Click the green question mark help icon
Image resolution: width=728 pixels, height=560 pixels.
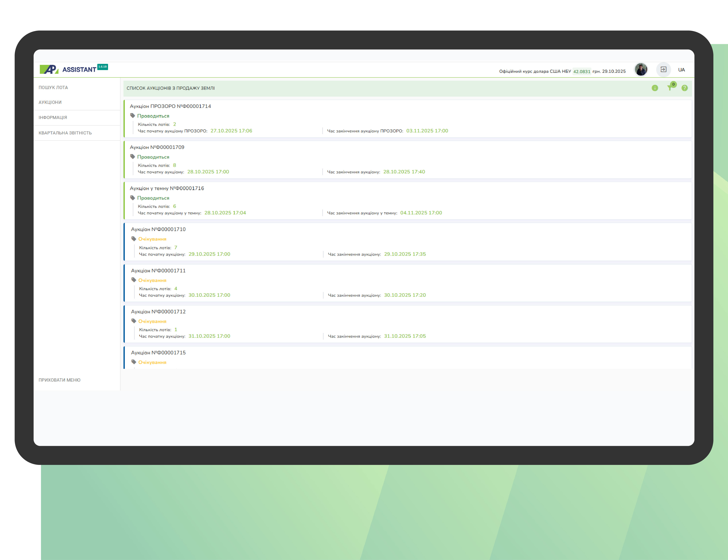click(x=684, y=88)
